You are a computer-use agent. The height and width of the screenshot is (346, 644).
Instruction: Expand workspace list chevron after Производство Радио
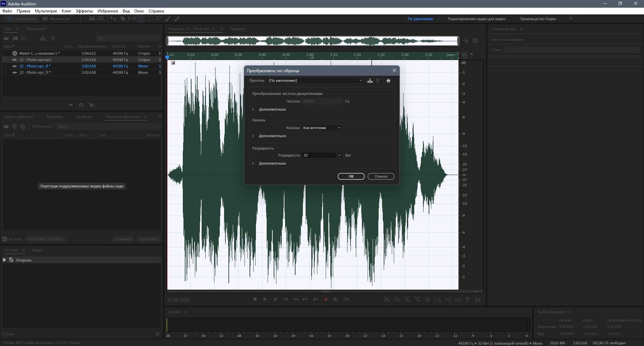point(571,19)
